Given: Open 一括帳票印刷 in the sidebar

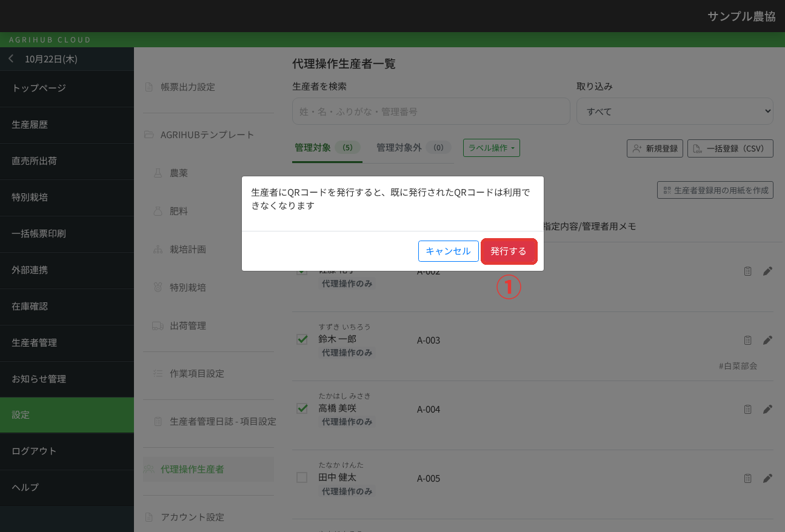Looking at the screenshot, I should point(67,234).
